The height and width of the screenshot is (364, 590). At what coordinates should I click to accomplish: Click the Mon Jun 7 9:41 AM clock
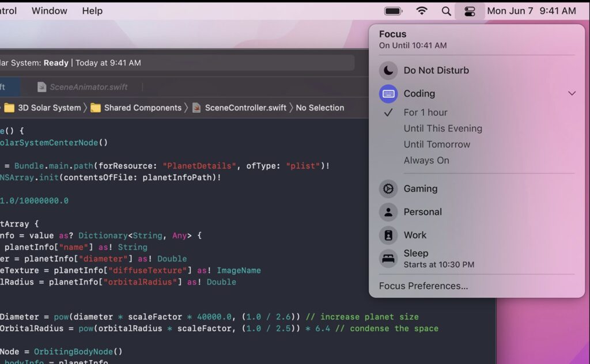[x=531, y=11]
